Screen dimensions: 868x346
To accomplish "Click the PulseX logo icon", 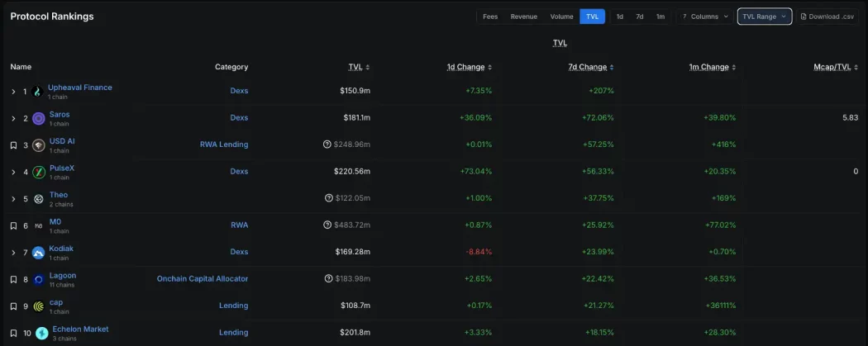I will point(38,173).
